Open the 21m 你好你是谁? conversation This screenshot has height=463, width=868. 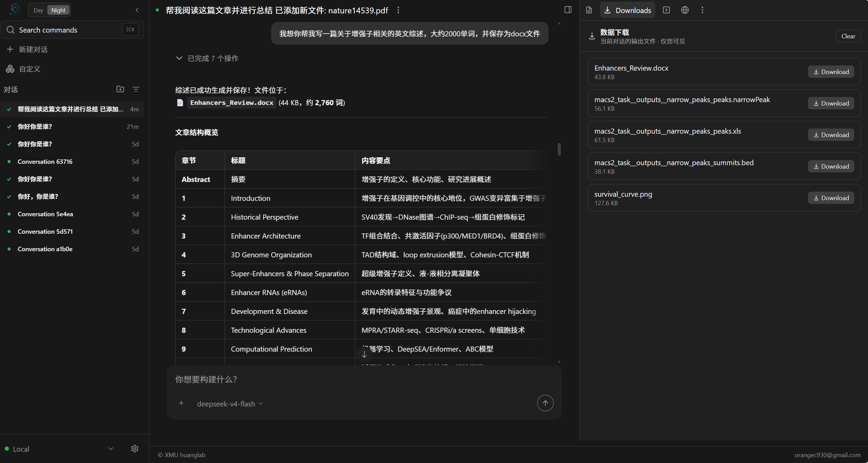72,126
